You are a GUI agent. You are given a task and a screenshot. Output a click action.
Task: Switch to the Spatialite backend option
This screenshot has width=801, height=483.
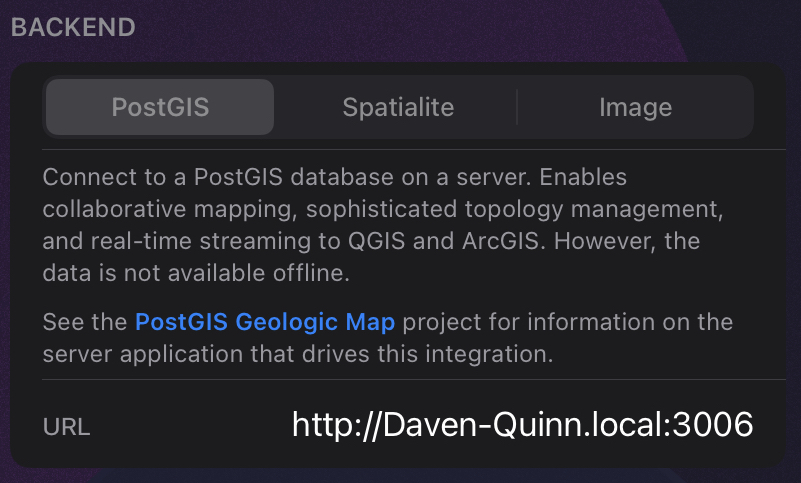[398, 107]
